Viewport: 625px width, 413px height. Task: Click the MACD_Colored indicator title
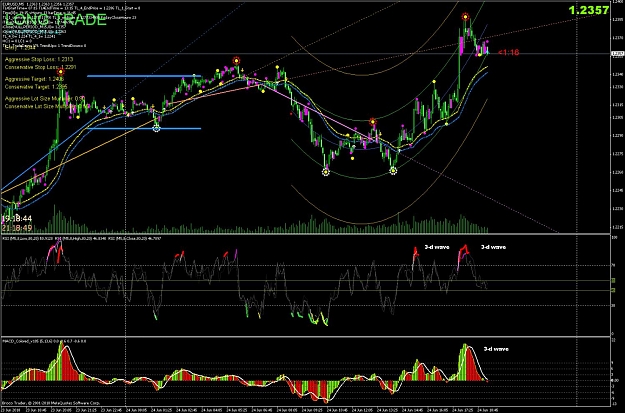pos(45,341)
